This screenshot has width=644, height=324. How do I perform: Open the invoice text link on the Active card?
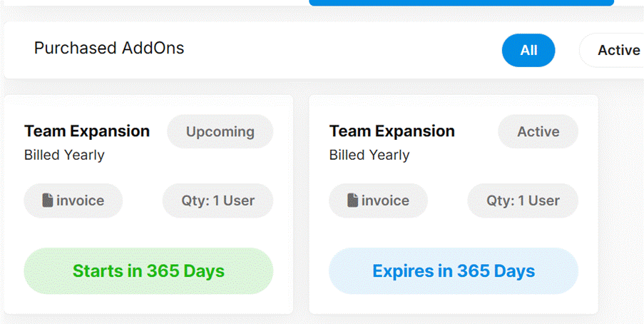(385, 201)
